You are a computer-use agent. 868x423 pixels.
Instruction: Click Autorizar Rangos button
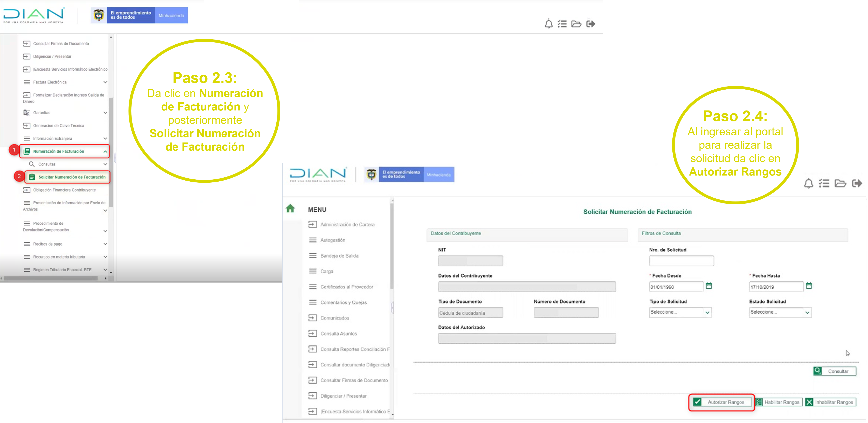coord(722,402)
